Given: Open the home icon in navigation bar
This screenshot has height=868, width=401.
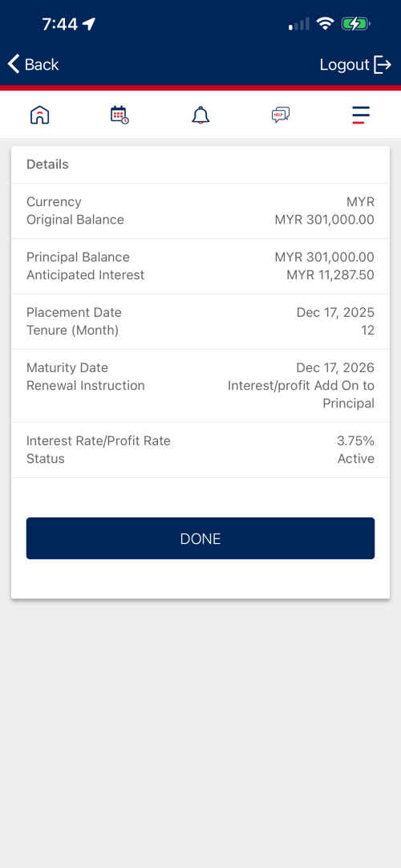Looking at the screenshot, I should click(40, 116).
